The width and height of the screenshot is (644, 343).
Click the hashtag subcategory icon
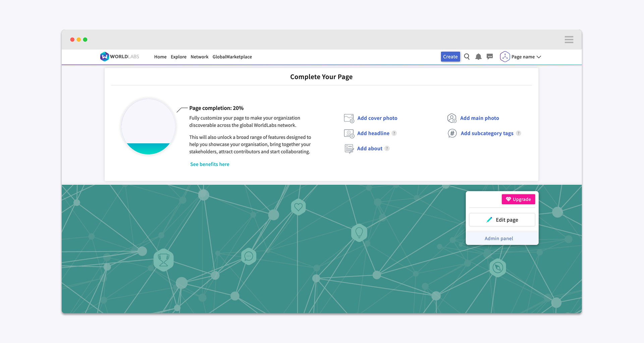452,133
